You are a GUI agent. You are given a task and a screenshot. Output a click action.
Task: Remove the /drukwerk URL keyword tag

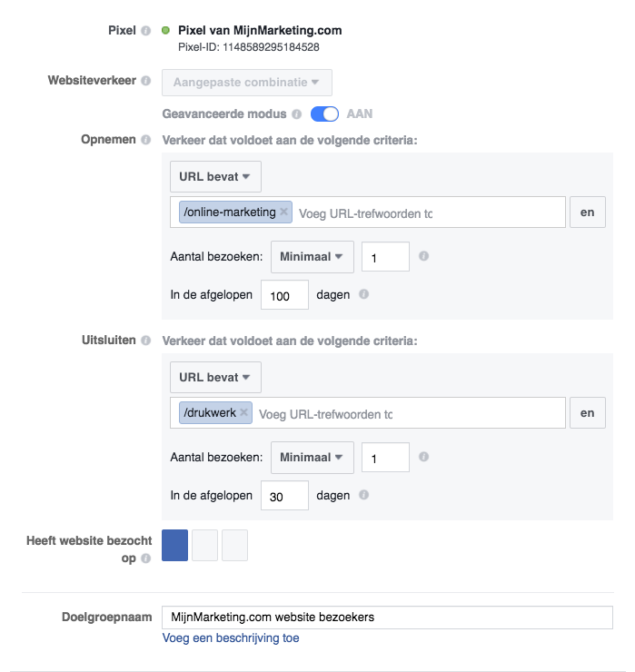click(x=244, y=412)
